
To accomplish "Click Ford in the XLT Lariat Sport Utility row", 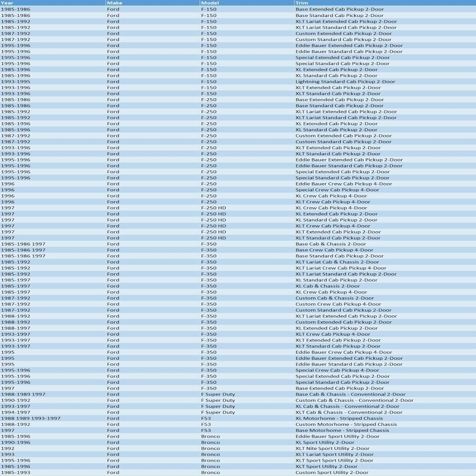I will click(x=113, y=454).
